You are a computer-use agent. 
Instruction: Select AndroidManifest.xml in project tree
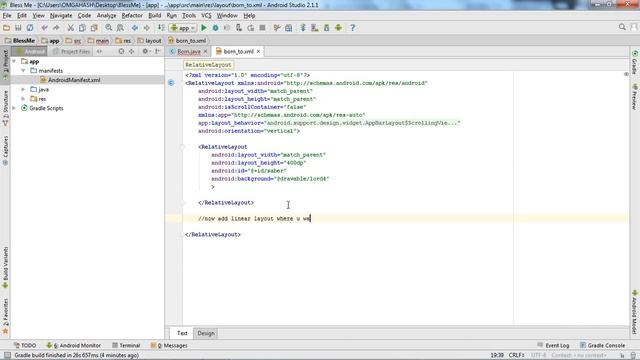74,80
